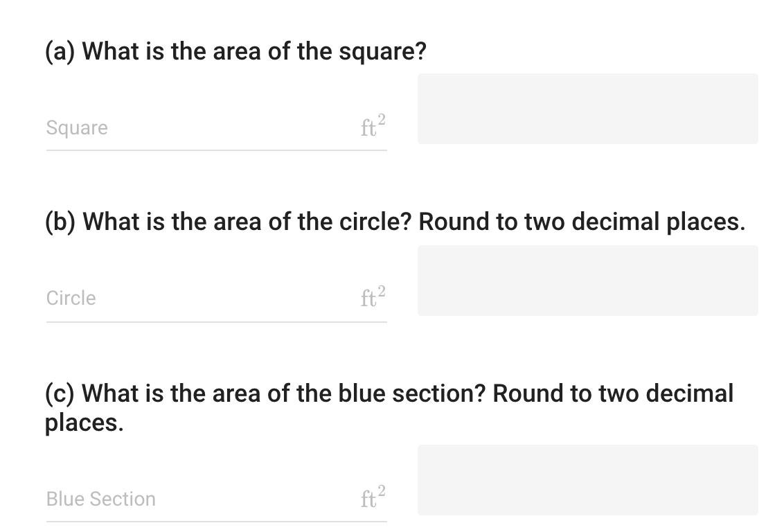Image resolution: width=766 pixels, height=532 pixels.
Task: Click the phrase Round to two decimal places
Action: [x=585, y=221]
